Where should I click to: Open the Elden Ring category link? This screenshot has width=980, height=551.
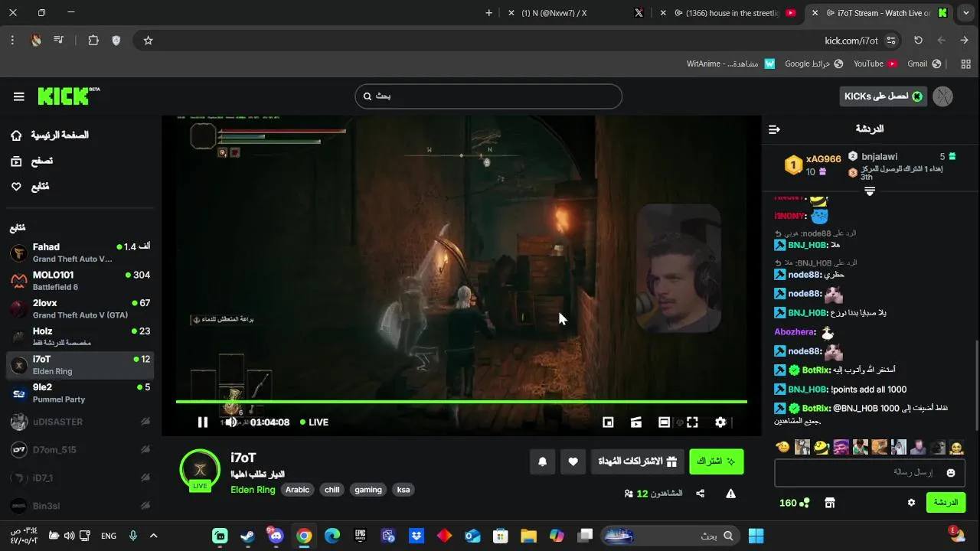point(253,490)
